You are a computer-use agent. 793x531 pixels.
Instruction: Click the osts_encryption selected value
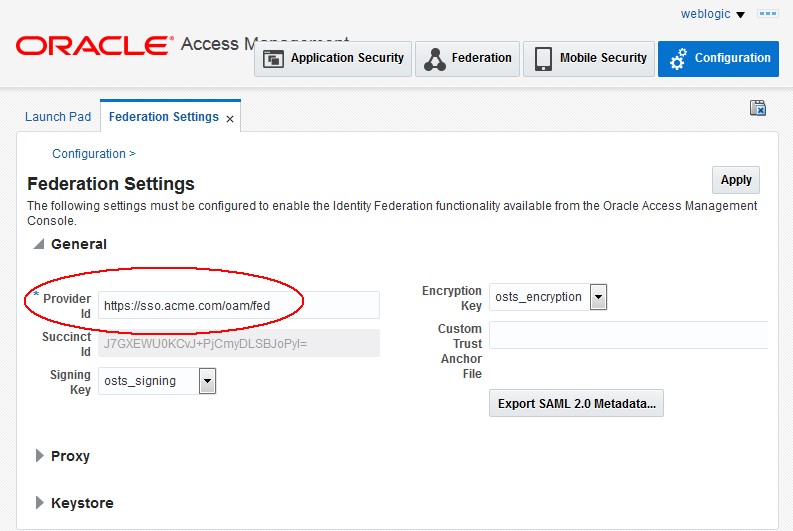(538, 297)
